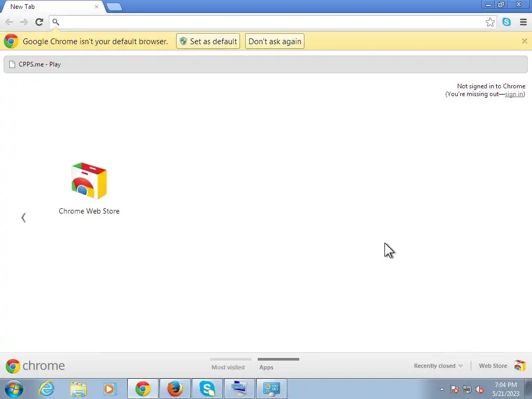Click the sign in link
Image resolution: width=532 pixels, height=399 pixels.
click(x=514, y=94)
